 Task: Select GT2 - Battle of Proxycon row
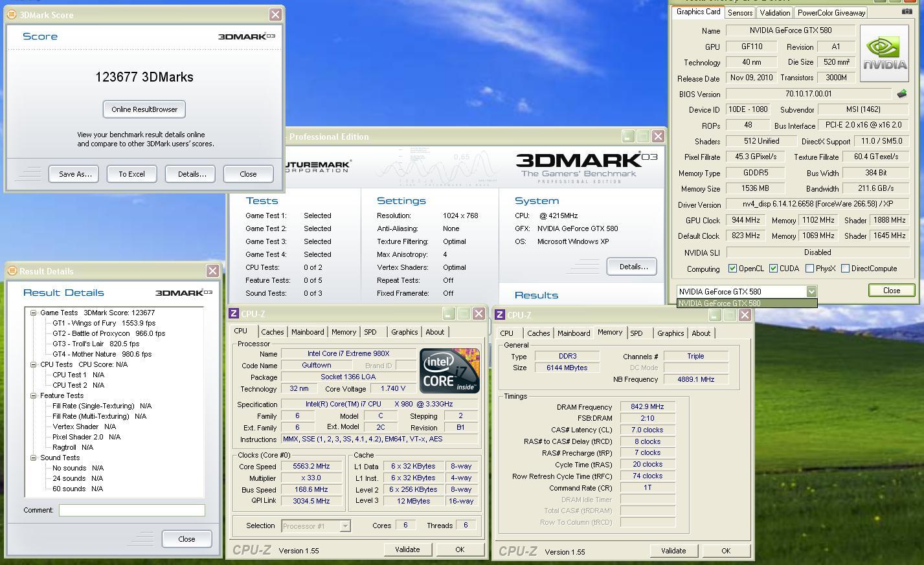(x=108, y=333)
